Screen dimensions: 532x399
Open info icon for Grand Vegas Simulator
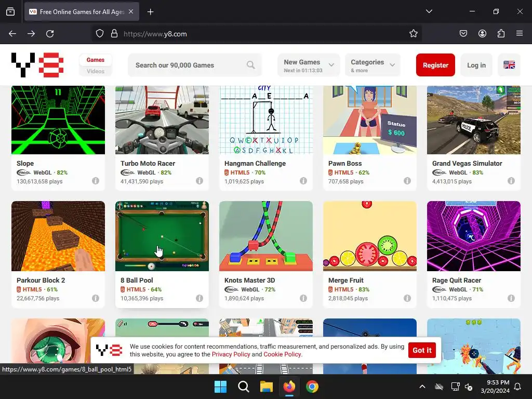[511, 181]
